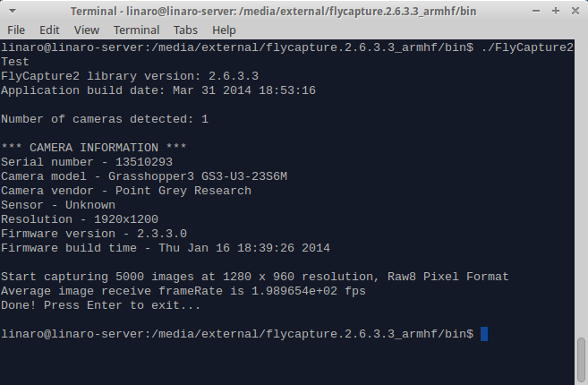Open the File menu
The width and height of the screenshot is (588, 385).
[16, 30]
